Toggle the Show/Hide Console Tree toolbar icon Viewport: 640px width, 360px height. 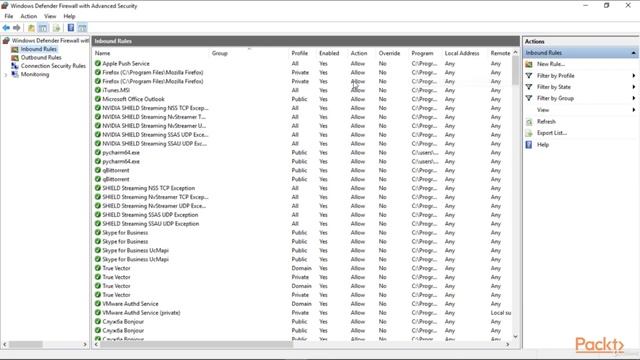pos(42,28)
